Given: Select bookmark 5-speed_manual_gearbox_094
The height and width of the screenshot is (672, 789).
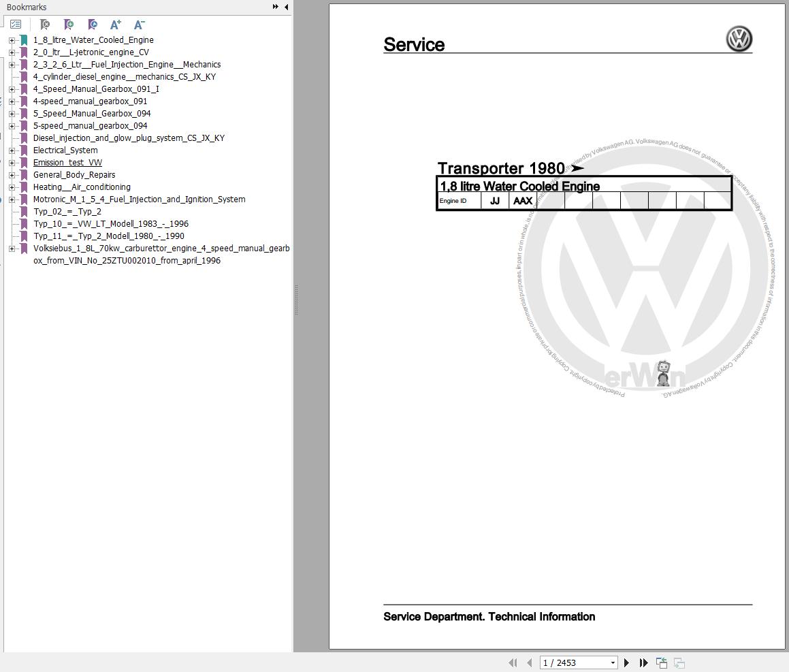Looking at the screenshot, I should pos(90,126).
